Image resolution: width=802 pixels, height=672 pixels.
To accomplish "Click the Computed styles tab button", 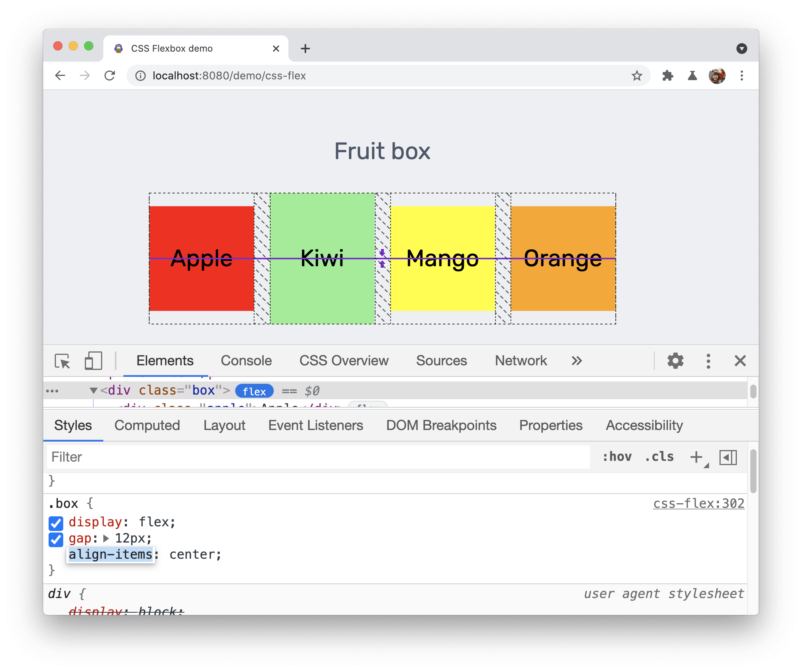I will (147, 425).
